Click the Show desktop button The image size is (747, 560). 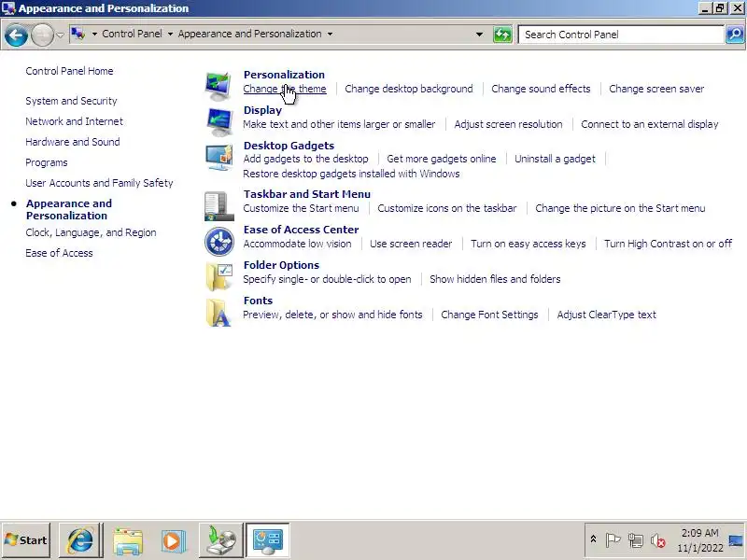[x=737, y=540]
